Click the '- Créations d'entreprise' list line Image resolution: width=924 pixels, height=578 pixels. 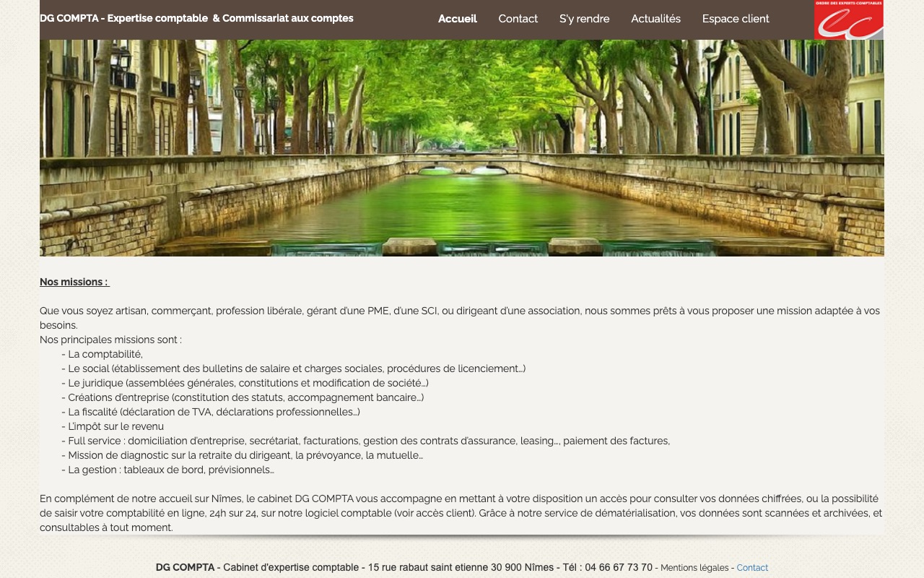coord(243,397)
